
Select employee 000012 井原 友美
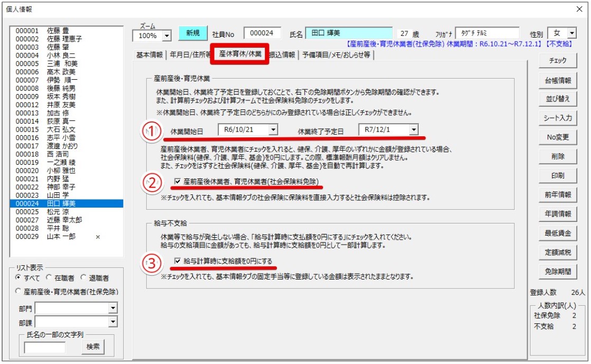coord(66,105)
